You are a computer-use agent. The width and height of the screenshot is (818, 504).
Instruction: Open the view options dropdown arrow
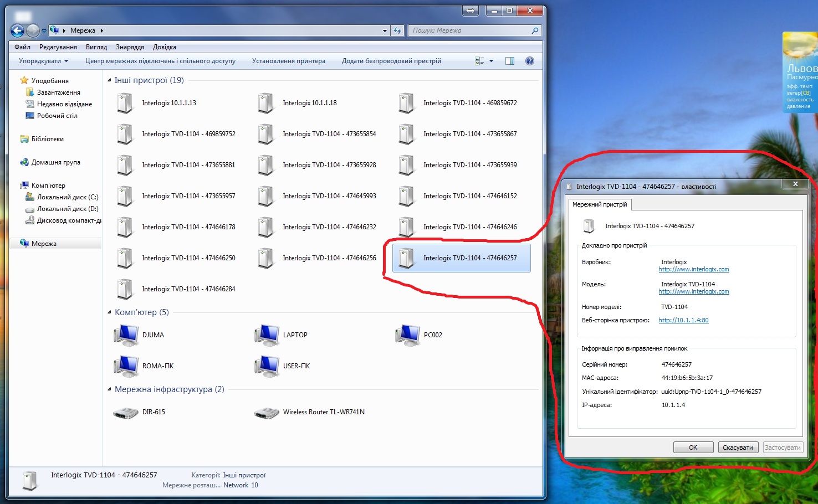(491, 61)
